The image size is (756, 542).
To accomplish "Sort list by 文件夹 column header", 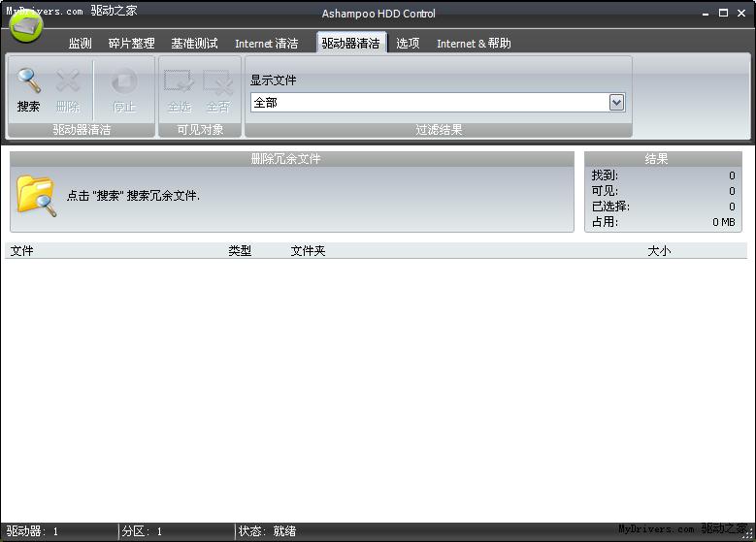I will [x=308, y=250].
